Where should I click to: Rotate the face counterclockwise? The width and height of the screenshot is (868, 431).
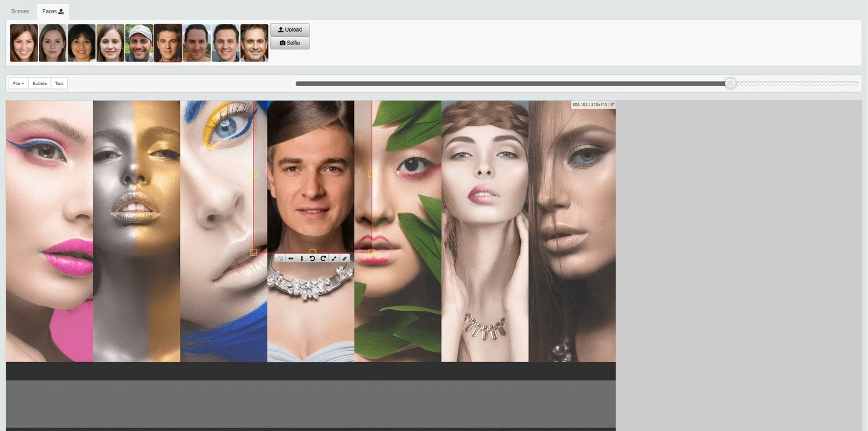tap(312, 259)
